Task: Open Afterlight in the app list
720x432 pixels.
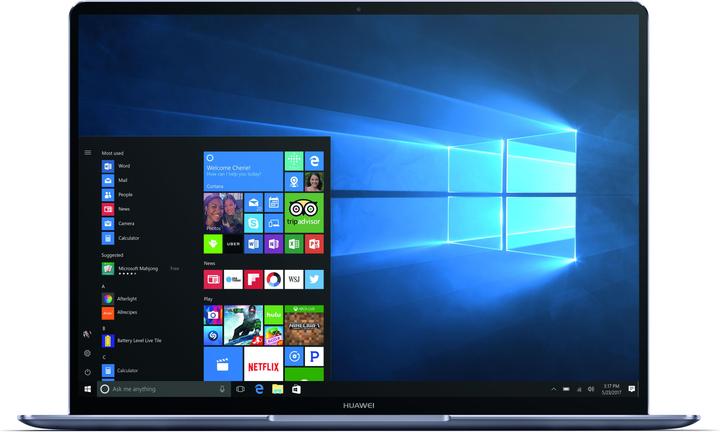Action: click(119, 299)
